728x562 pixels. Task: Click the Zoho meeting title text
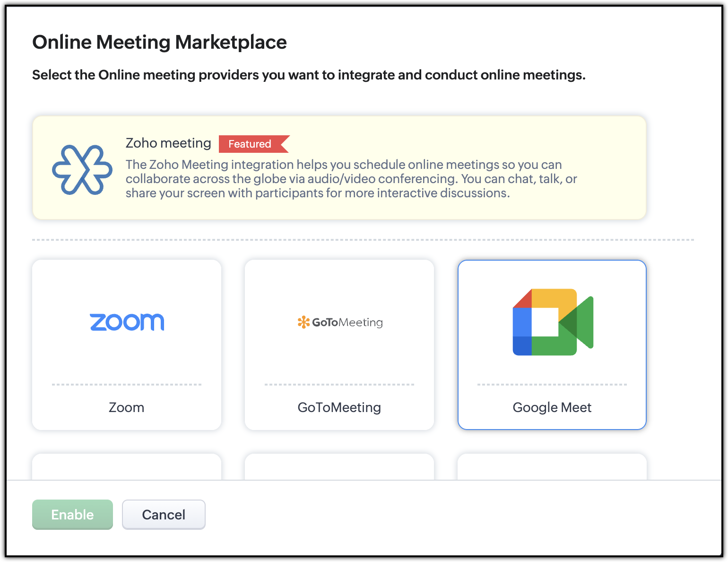pos(168,143)
